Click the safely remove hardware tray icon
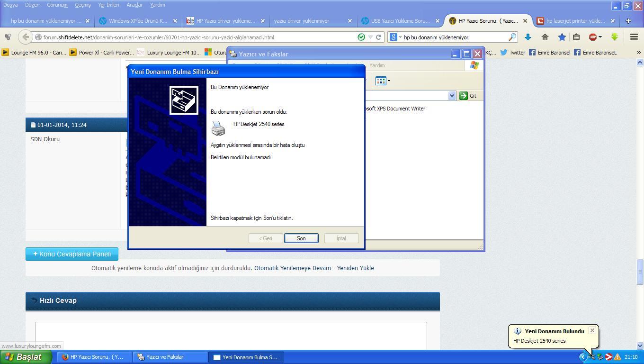This screenshot has width=644, height=364. coord(600,357)
